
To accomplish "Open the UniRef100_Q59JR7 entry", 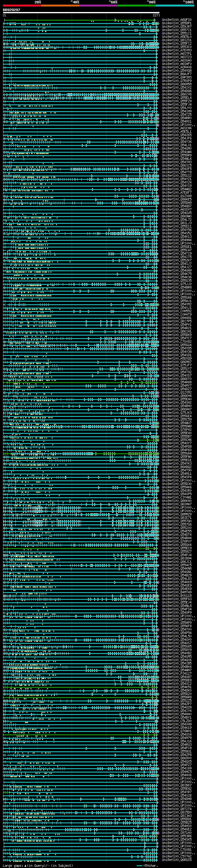I will coord(176,26).
